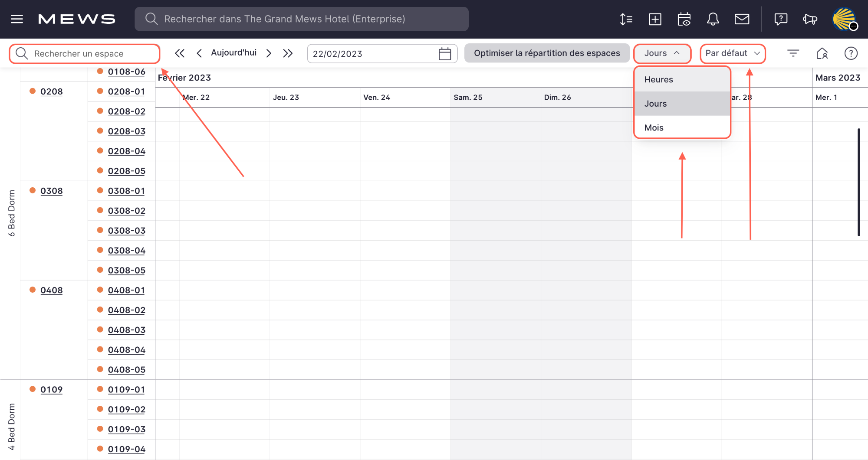Open the timeline filter icon
The width and height of the screenshot is (868, 460).
click(x=793, y=53)
